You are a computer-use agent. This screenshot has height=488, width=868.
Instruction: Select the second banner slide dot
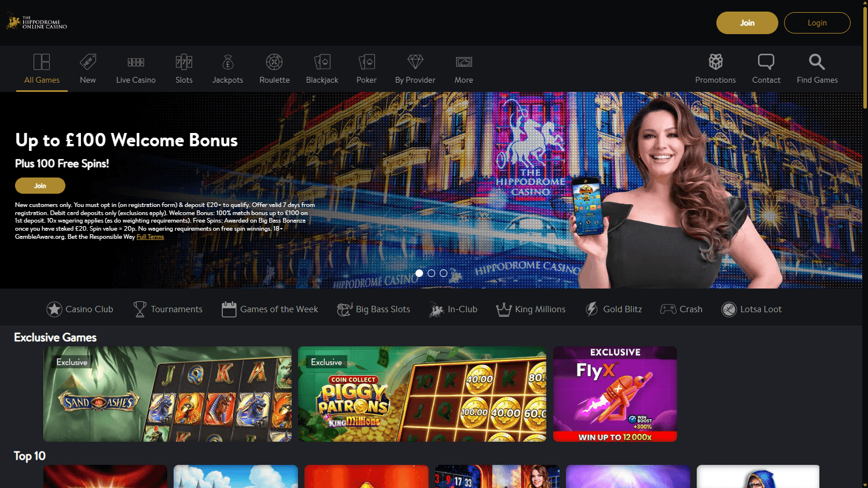point(431,273)
